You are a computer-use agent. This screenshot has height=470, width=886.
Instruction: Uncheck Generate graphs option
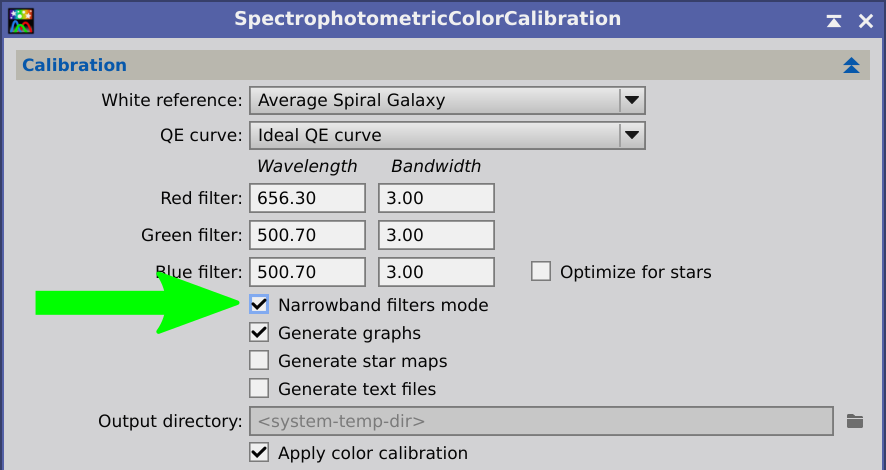(x=259, y=333)
